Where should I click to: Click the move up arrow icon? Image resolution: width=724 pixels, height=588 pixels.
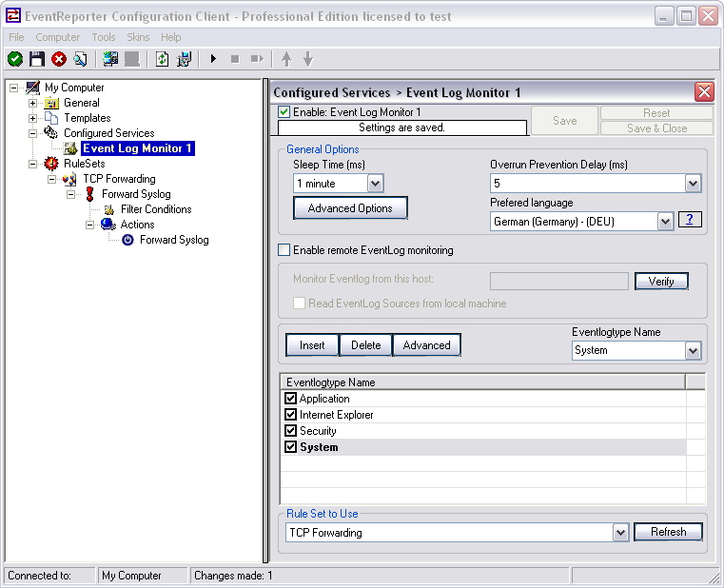(x=286, y=59)
